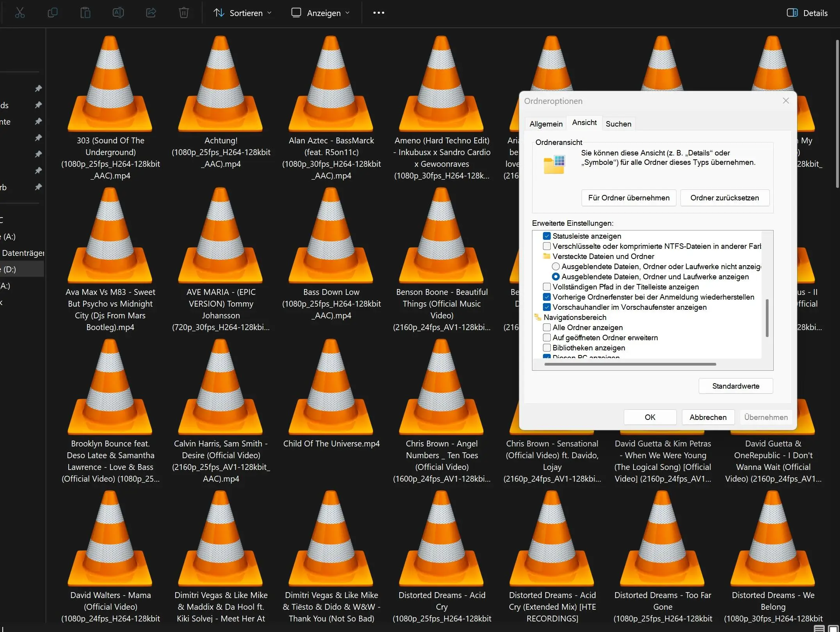
Task: Click the Paste icon
Action: pos(85,12)
